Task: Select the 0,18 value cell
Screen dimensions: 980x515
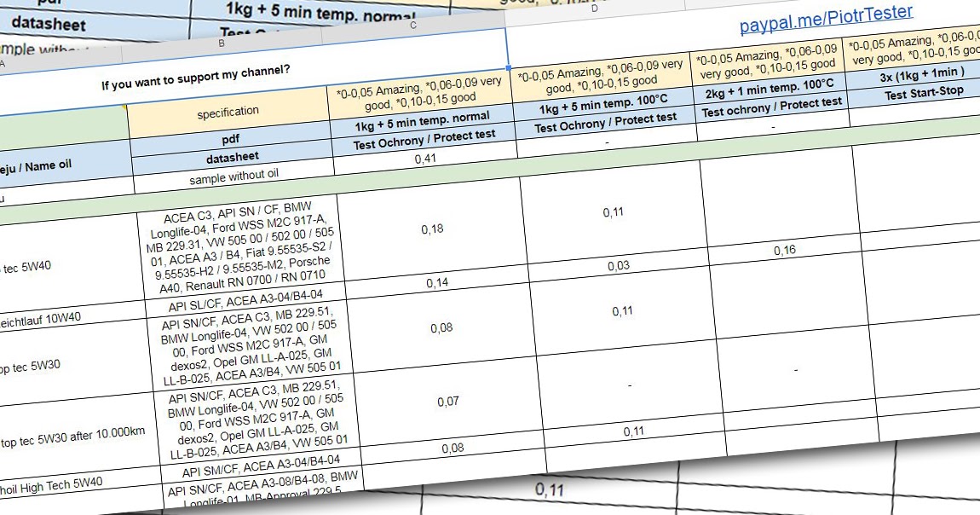Action: [433, 229]
